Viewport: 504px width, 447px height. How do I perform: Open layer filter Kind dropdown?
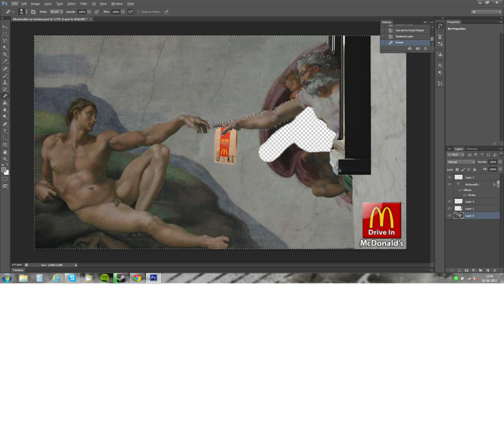[456, 155]
